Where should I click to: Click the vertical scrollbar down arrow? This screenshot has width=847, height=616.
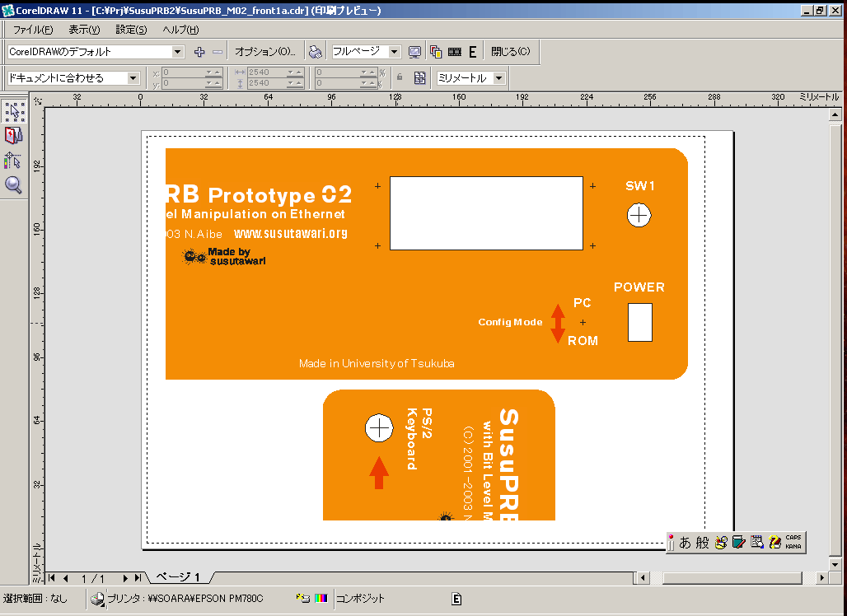click(x=835, y=565)
